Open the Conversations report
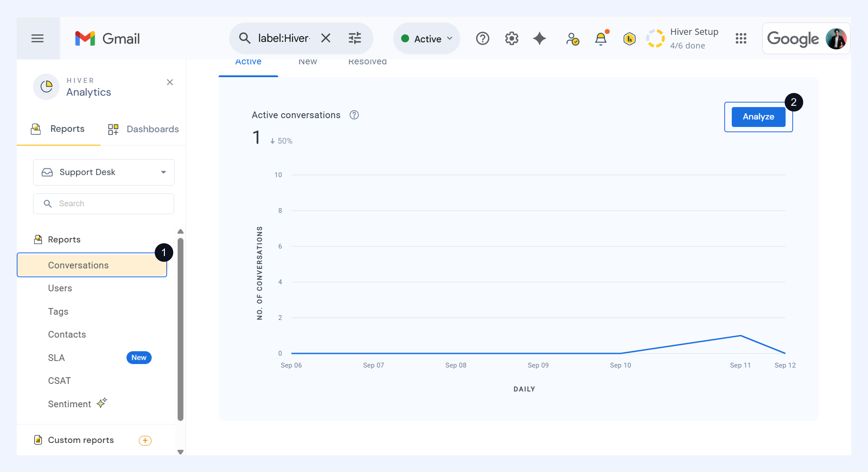Image resolution: width=868 pixels, height=472 pixels. 92,265
